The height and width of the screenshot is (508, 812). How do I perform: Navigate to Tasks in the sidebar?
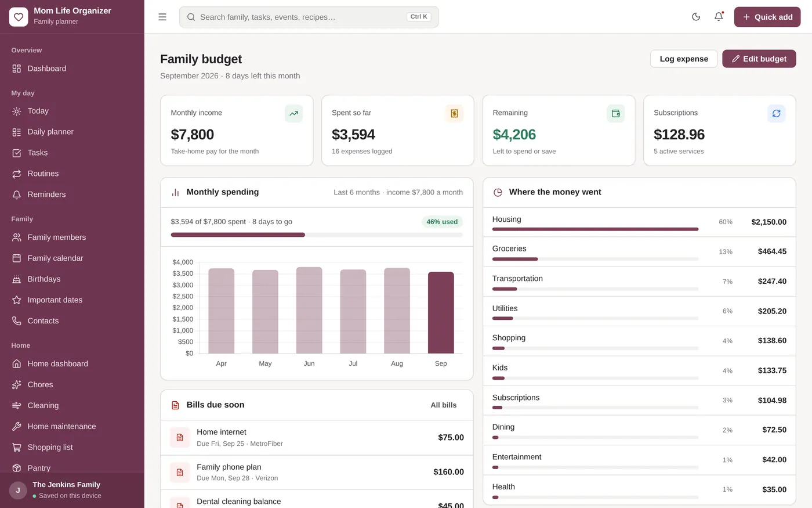pyautogui.click(x=72, y=153)
